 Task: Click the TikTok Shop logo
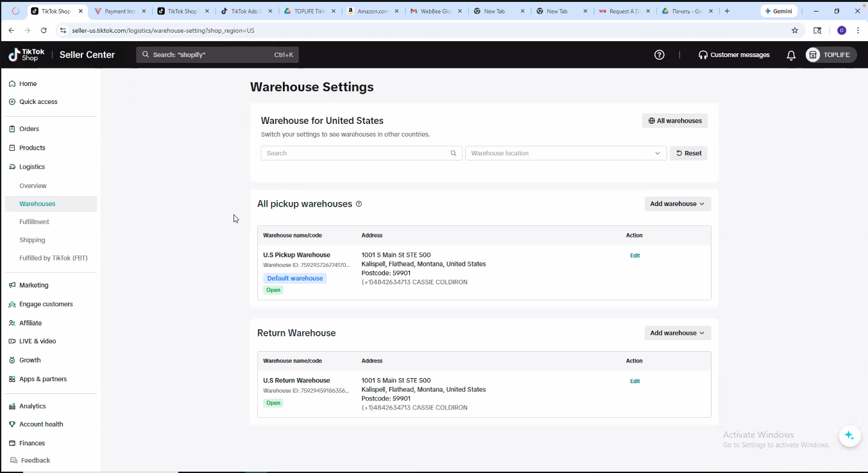pos(27,55)
